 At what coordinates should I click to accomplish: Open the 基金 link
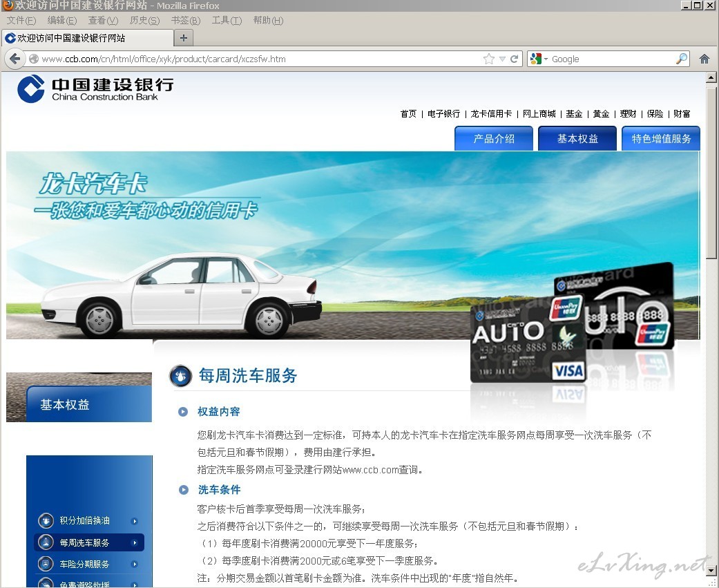pyautogui.click(x=574, y=114)
